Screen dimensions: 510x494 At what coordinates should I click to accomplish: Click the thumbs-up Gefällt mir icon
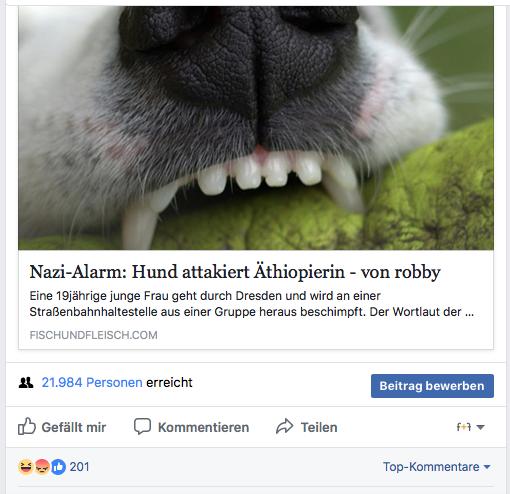[x=27, y=426]
